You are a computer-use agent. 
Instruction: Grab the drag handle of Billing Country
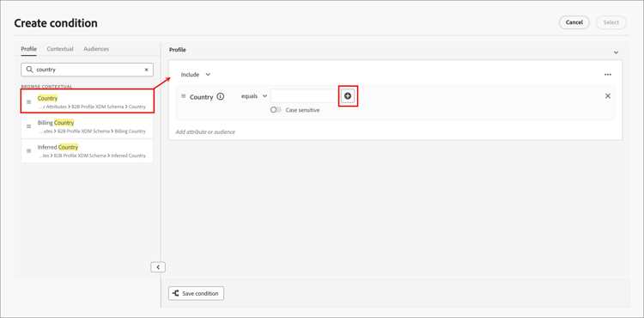tap(28, 126)
